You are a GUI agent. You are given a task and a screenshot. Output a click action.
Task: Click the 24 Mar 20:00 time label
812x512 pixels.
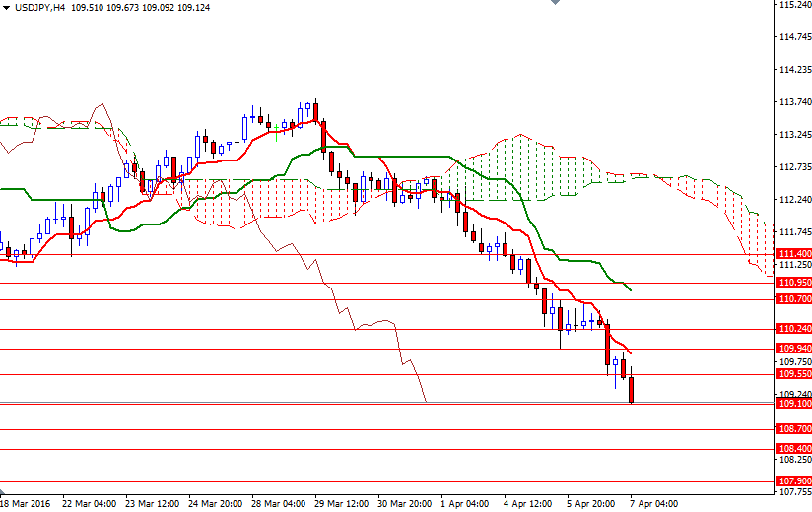point(216,504)
